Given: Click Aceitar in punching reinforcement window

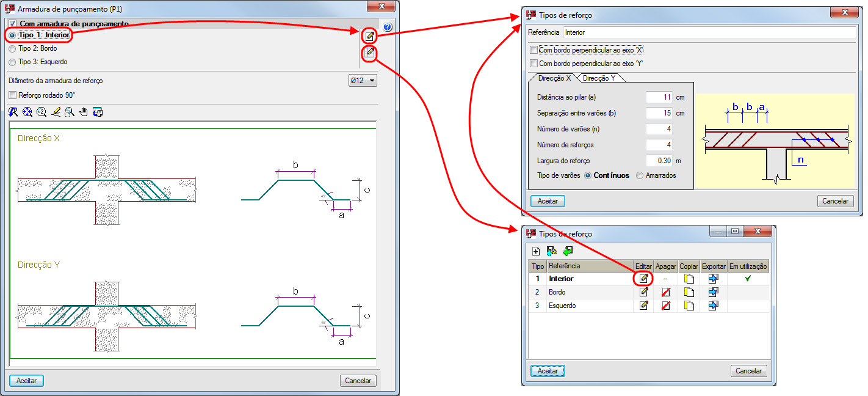Looking at the screenshot, I should click(x=26, y=381).
